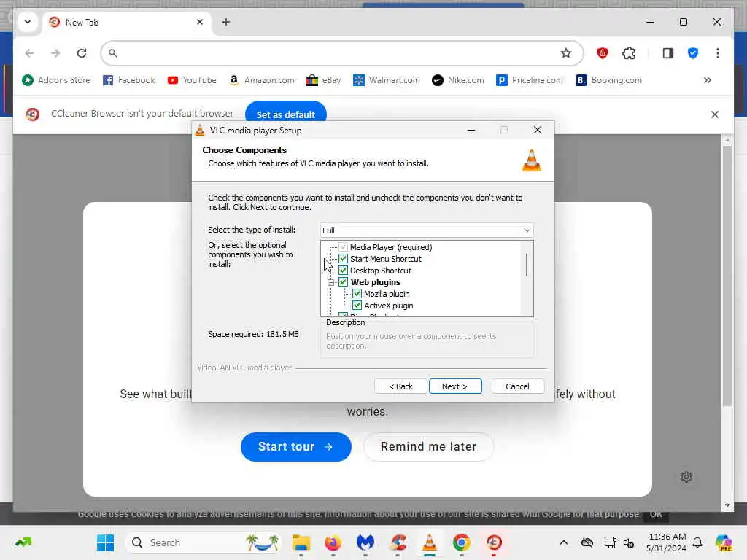Click the taskbar Search box
The image size is (747, 560).
click(x=203, y=542)
